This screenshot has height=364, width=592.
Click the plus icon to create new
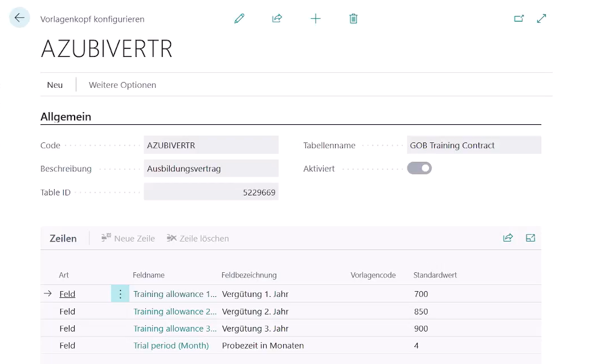(x=315, y=19)
